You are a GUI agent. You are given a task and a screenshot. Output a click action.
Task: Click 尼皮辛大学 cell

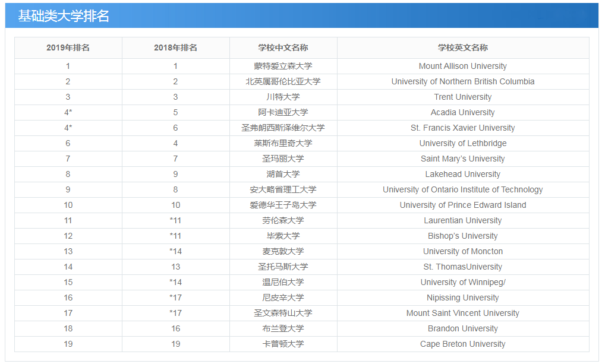pos(283,297)
